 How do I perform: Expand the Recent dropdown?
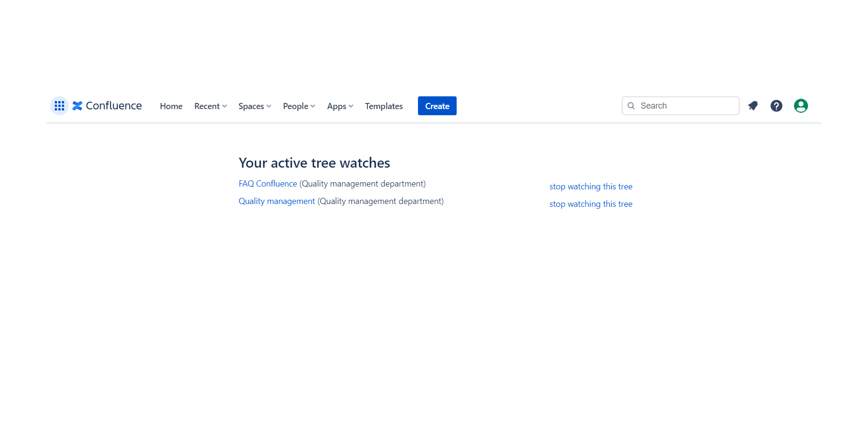click(210, 106)
